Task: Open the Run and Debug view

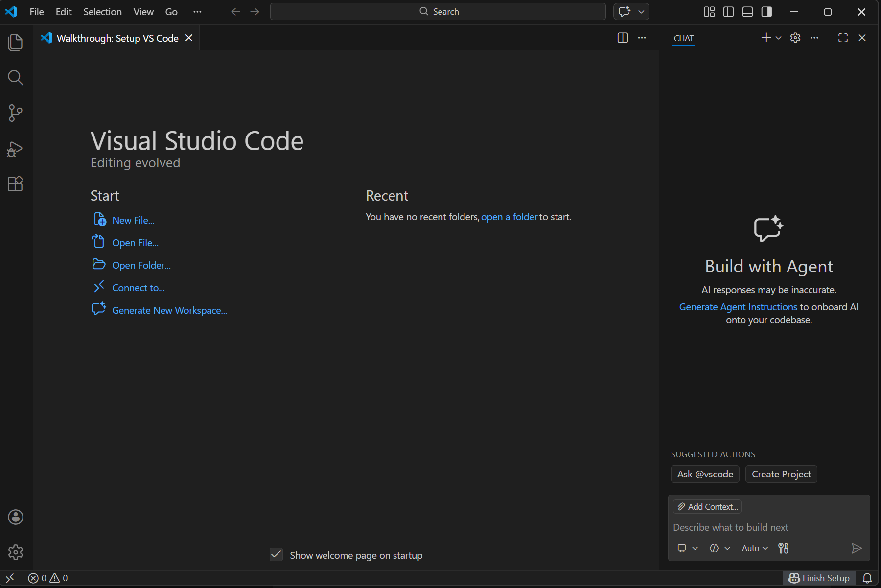Action: click(16, 149)
